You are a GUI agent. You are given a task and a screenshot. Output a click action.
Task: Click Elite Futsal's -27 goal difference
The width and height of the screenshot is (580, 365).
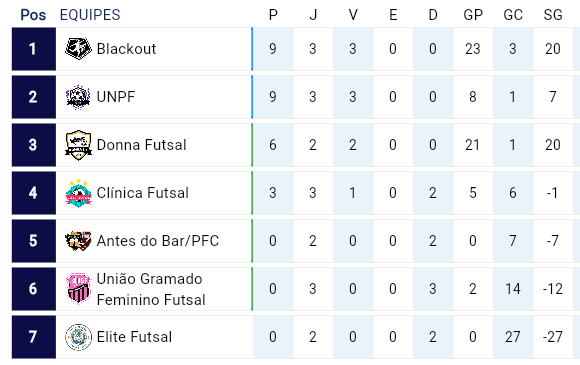point(553,337)
